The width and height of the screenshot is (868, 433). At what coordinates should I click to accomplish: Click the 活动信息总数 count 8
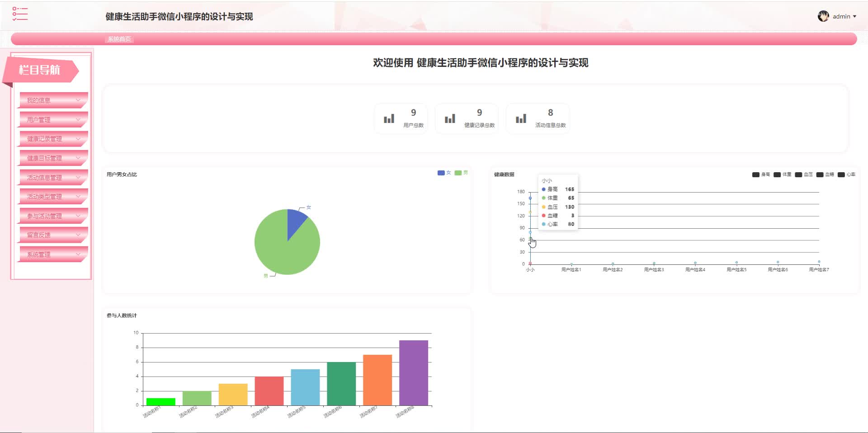(x=550, y=113)
